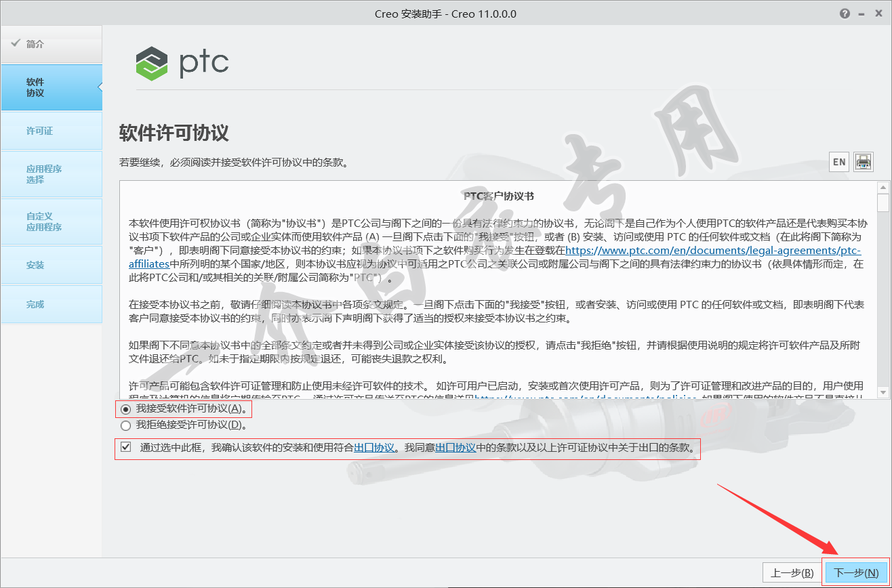Toggle the export agreement confirmation checkbox
The height and width of the screenshot is (588, 892).
tap(125, 447)
